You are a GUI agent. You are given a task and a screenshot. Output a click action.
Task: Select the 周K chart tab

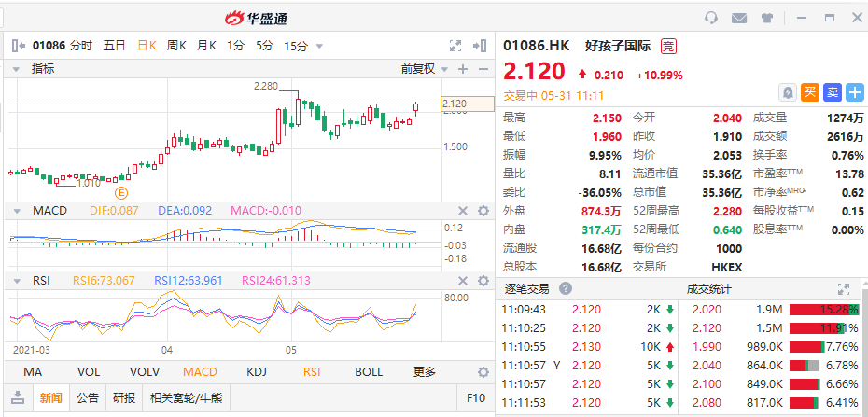[176, 46]
